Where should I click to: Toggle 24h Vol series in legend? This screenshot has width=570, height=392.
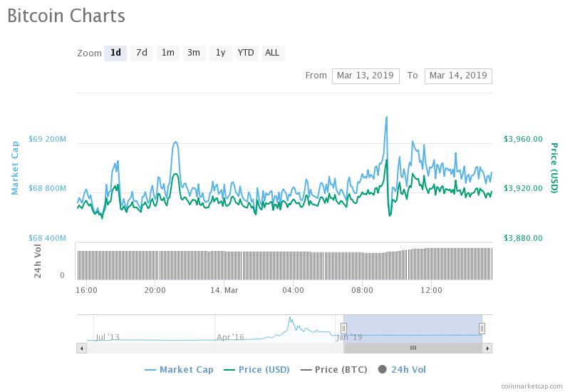click(402, 370)
